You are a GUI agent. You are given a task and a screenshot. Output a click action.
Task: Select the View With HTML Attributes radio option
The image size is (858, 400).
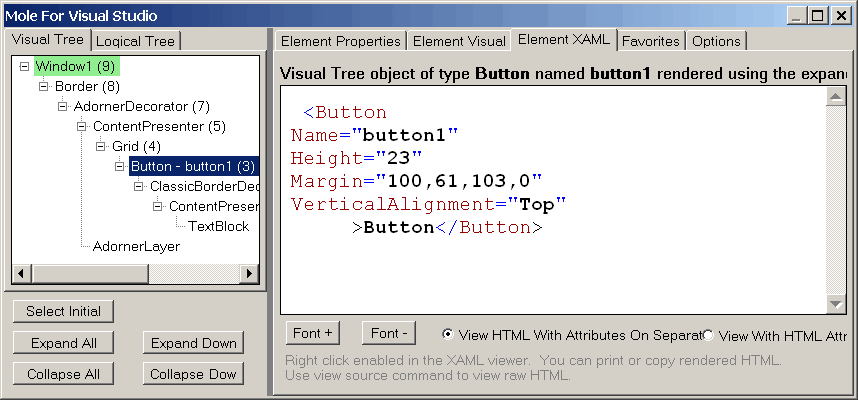point(775,335)
